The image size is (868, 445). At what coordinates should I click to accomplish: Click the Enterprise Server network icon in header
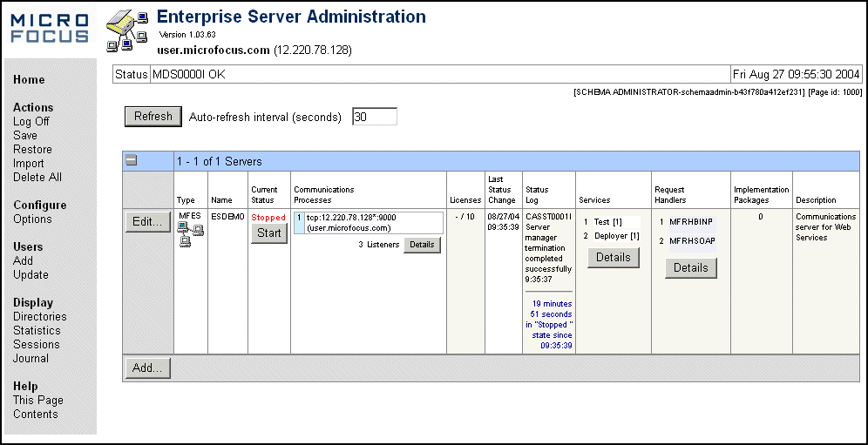(x=125, y=34)
